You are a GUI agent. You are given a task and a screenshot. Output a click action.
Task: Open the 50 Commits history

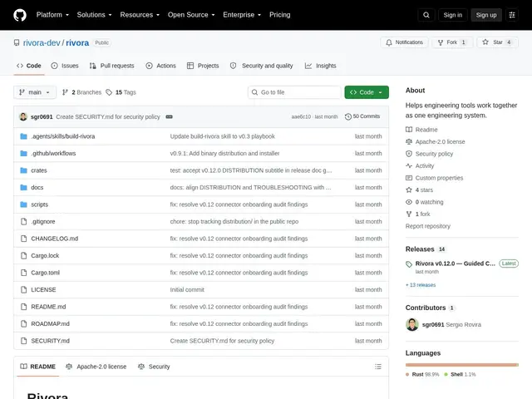(362, 116)
